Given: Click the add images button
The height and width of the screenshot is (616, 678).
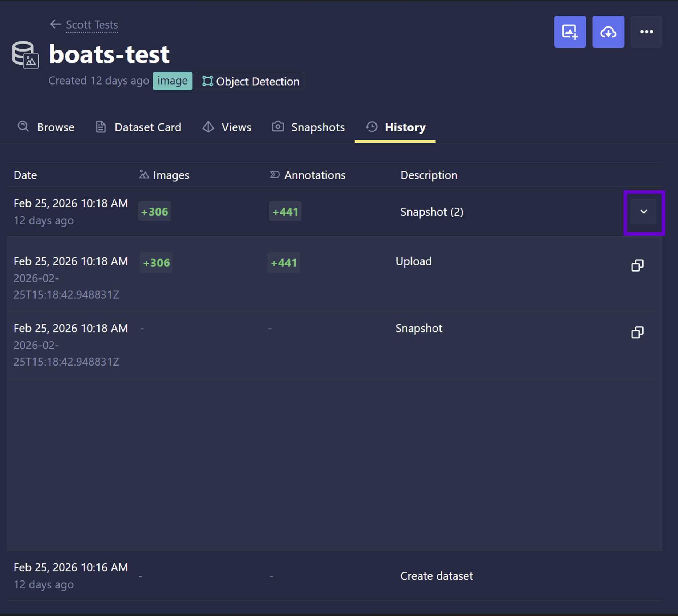Looking at the screenshot, I should point(569,32).
